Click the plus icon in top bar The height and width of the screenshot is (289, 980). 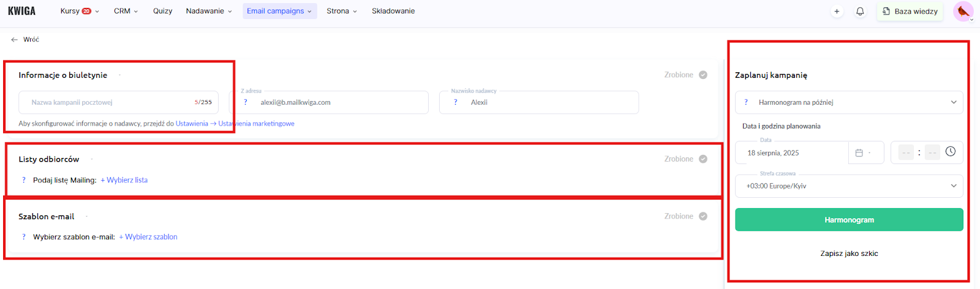(x=837, y=11)
